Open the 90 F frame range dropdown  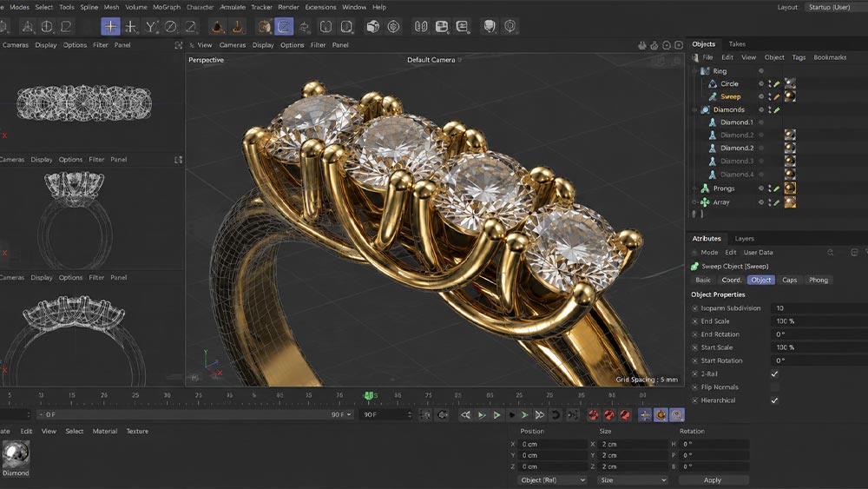341,415
